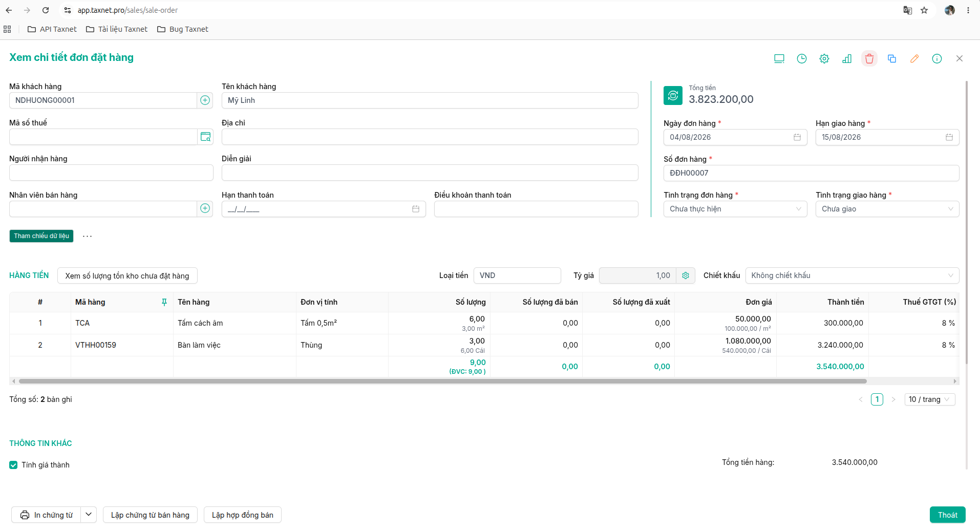Add new customer with plus icon

click(205, 100)
